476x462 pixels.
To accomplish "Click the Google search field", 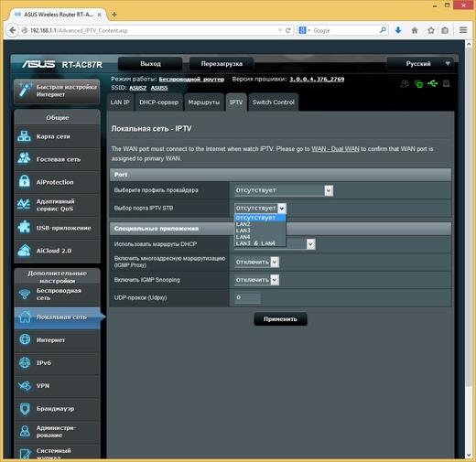I will tap(345, 30).
